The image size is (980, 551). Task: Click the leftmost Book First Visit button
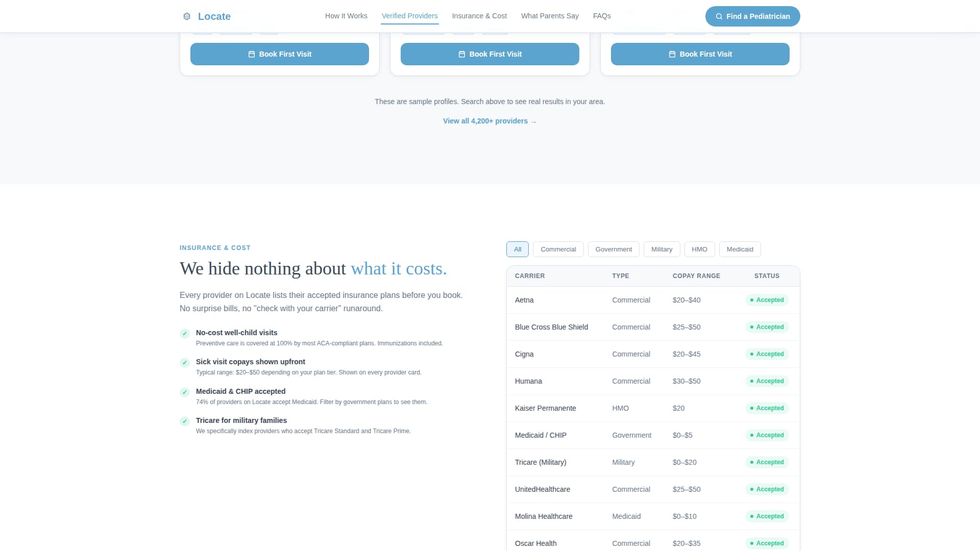click(x=280, y=54)
